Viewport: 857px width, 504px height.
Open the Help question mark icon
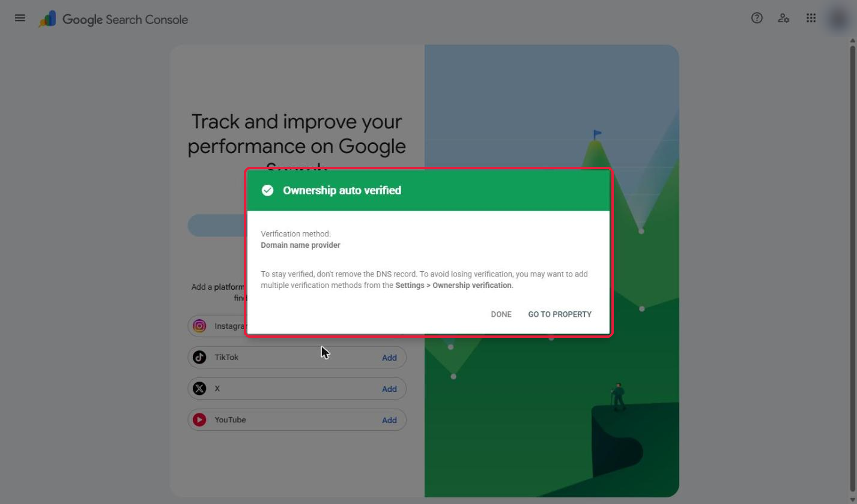(757, 18)
